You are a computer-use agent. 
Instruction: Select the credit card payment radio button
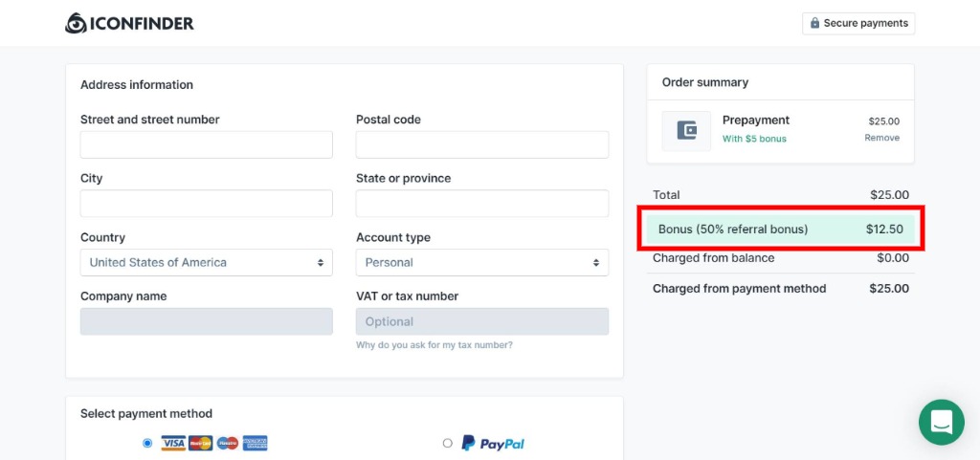(x=147, y=443)
